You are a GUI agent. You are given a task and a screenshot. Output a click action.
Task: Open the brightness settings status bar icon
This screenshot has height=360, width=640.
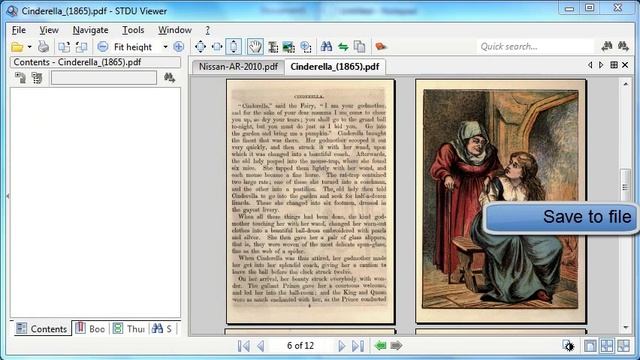click(x=568, y=346)
